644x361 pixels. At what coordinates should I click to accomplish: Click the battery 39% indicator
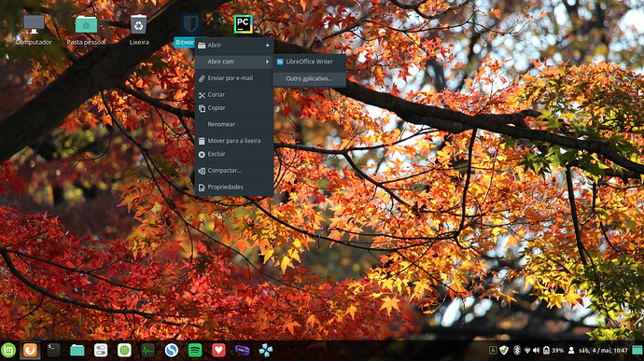(553, 351)
